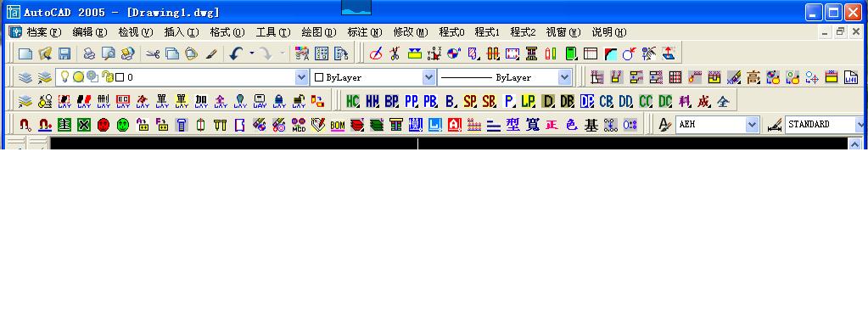
Task: Click the red 成 character icon
Action: (x=703, y=101)
